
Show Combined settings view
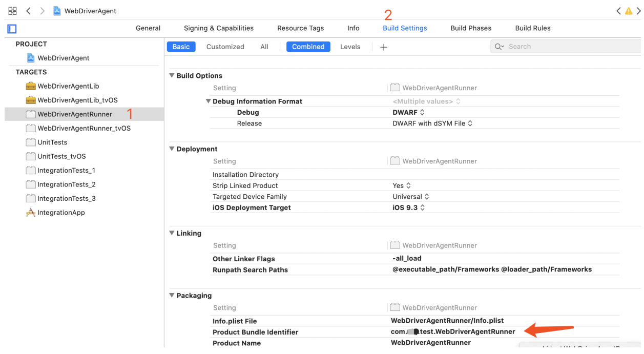(x=308, y=47)
